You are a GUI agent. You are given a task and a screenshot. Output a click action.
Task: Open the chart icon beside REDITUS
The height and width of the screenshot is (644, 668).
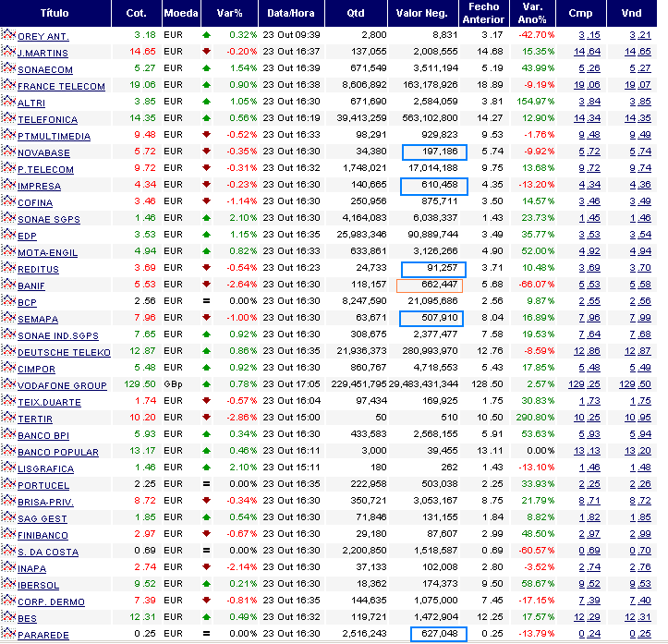click(8, 267)
